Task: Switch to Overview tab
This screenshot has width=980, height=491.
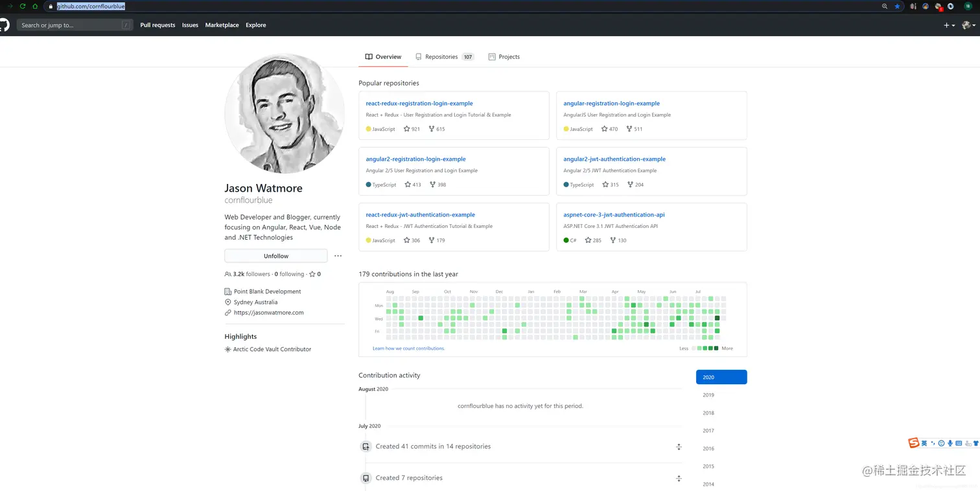Action: tap(383, 57)
